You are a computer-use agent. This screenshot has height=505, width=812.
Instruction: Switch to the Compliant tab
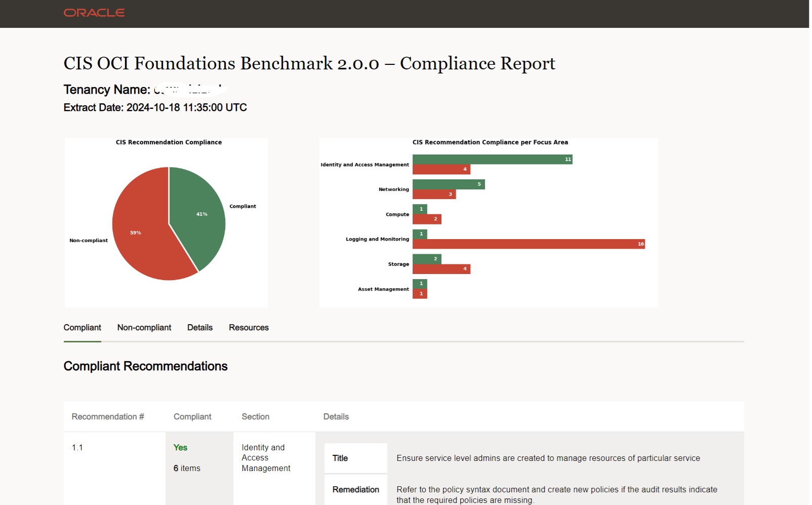click(x=82, y=328)
